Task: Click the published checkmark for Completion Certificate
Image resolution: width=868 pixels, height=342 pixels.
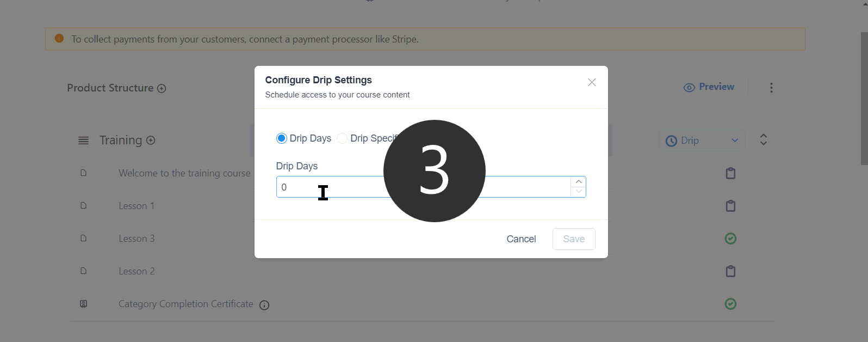Action: (x=731, y=304)
